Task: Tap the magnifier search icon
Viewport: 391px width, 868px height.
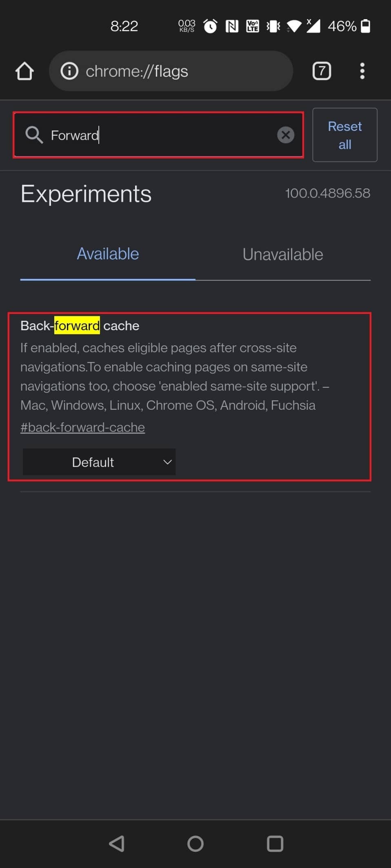Action: pos(34,135)
